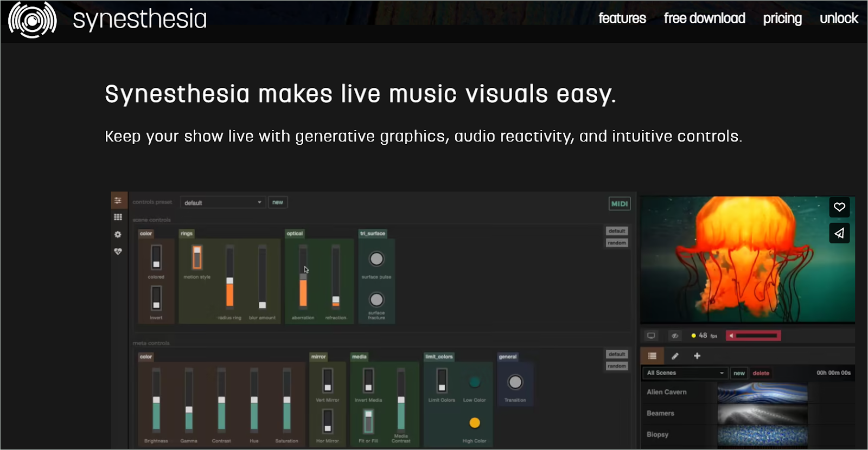The image size is (868, 450).
Task: Click the MIDI button
Action: pos(620,203)
